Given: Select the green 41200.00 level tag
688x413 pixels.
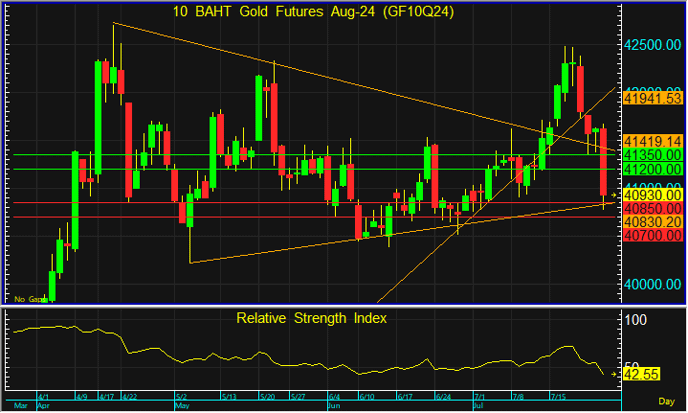Looking at the screenshot, I should (x=650, y=170).
